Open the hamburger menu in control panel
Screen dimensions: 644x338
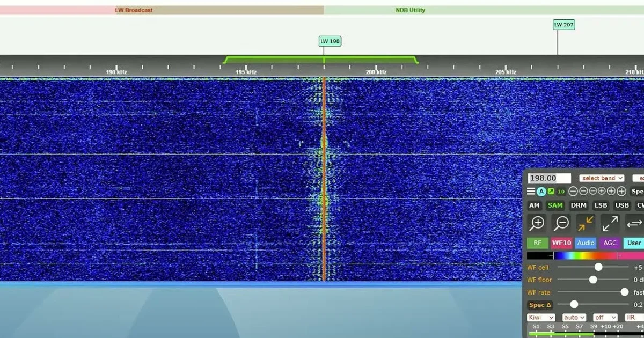click(531, 192)
